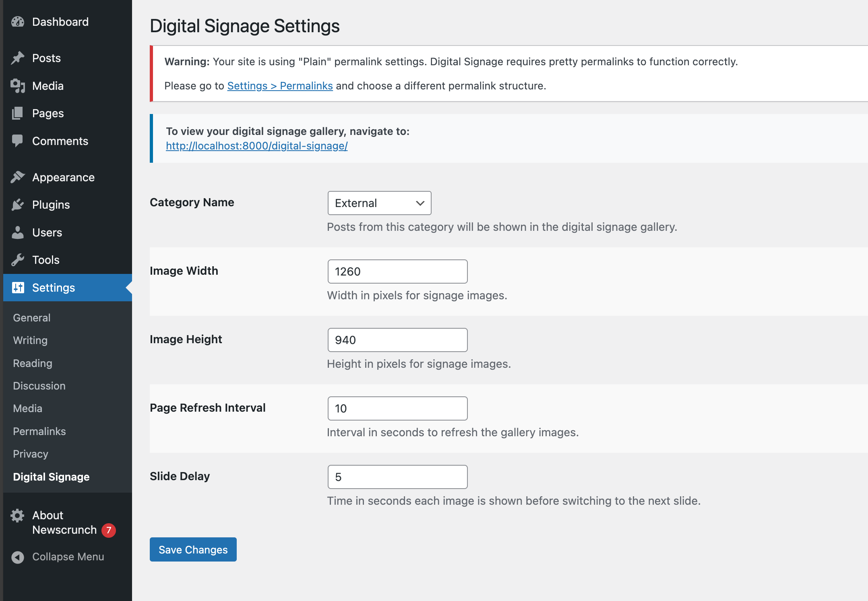The height and width of the screenshot is (601, 868).
Task: Click the Pages document icon
Action: tap(18, 113)
